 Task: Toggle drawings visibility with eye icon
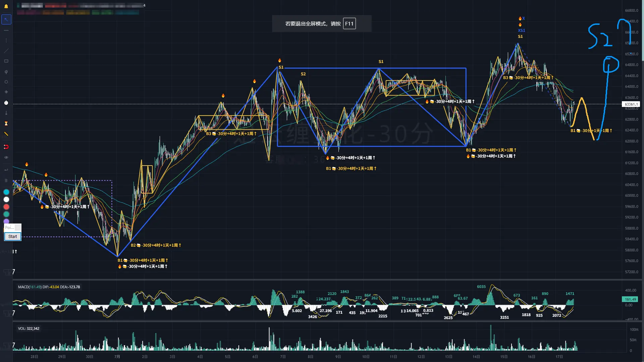pos(6,157)
